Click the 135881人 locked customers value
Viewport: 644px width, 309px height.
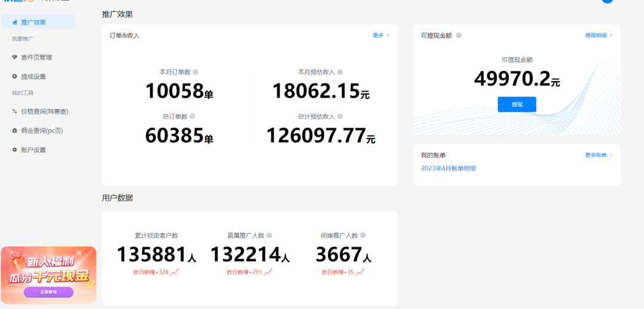pyautogui.click(x=156, y=254)
